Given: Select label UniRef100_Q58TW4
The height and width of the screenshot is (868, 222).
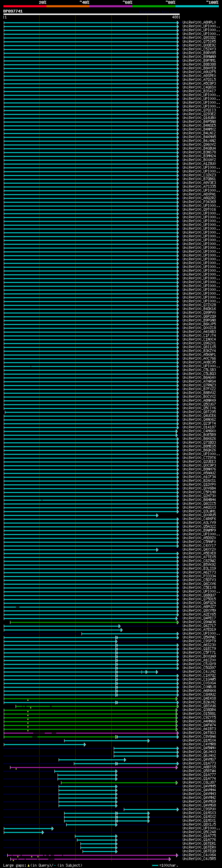Looking at the screenshot, I should tap(199, 771).
